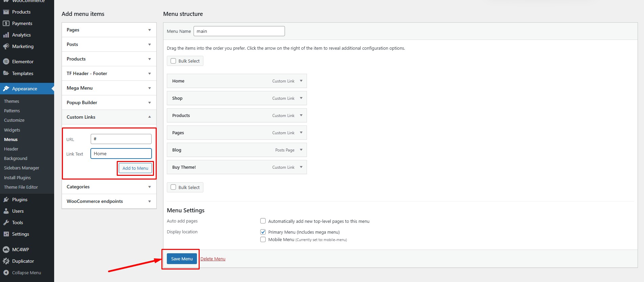Open the Background submenu page
This screenshot has width=644, height=282.
[16, 158]
